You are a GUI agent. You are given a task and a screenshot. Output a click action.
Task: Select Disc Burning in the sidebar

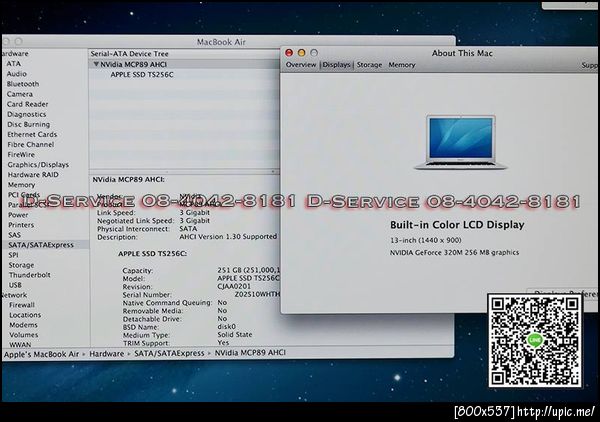(x=28, y=124)
